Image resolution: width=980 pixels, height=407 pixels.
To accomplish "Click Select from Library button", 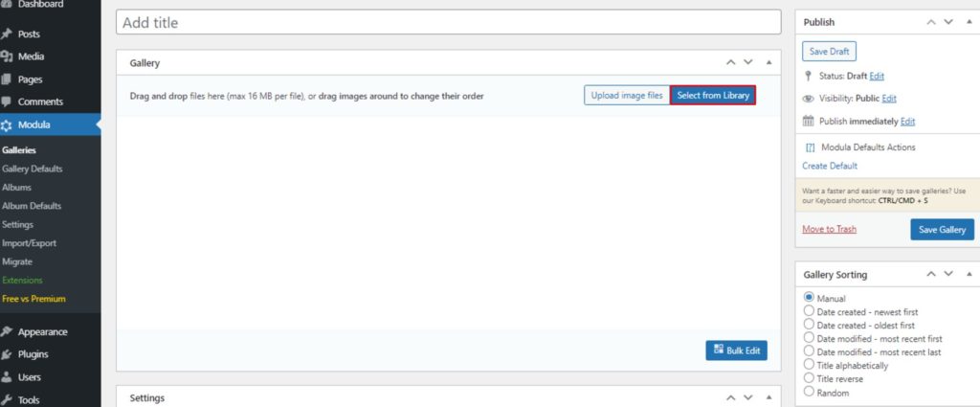I will coord(713,96).
